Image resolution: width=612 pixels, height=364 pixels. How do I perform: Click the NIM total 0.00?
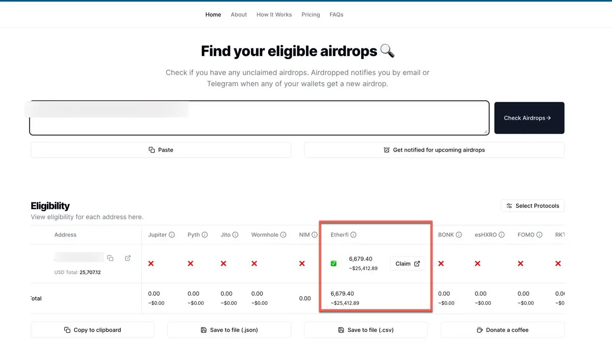tap(305, 299)
